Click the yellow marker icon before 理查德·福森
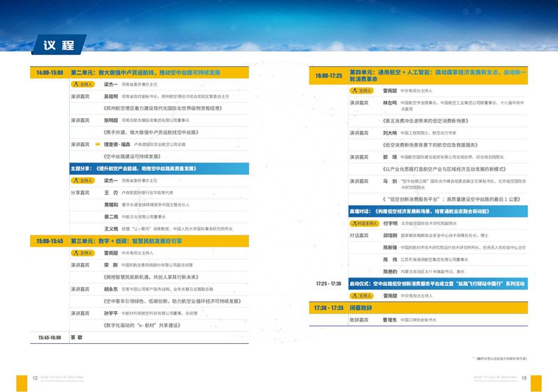The width and height of the screenshot is (558, 392). coord(97,144)
